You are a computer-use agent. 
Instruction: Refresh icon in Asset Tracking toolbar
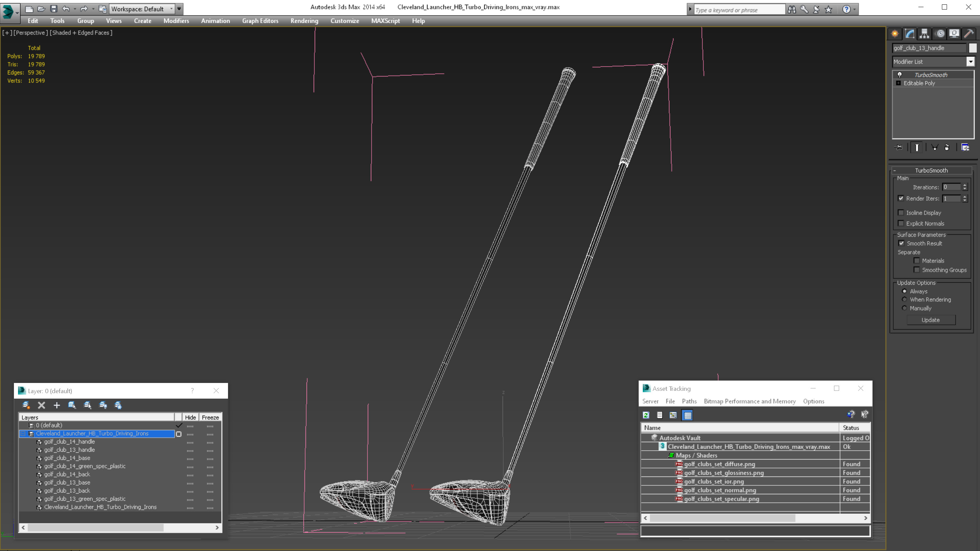(x=646, y=415)
